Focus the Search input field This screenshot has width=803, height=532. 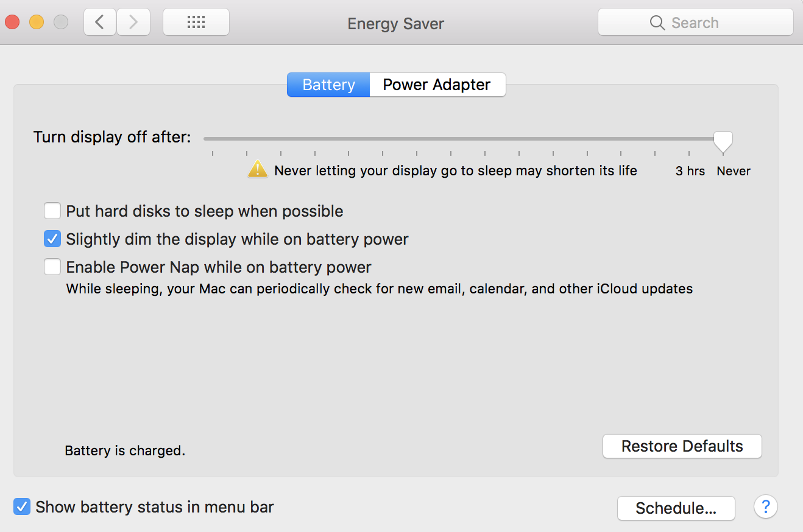pos(696,23)
